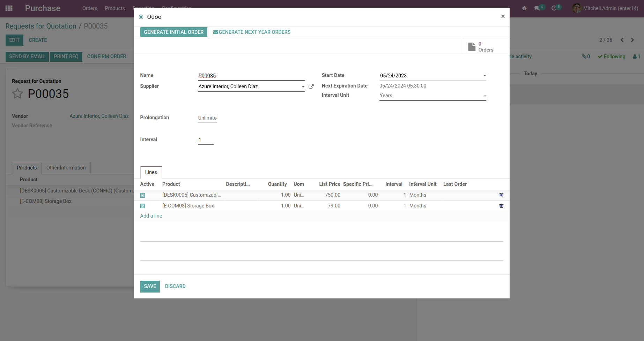This screenshot has width=644, height=341.
Task: Click the Add a line link
Action: (x=151, y=216)
